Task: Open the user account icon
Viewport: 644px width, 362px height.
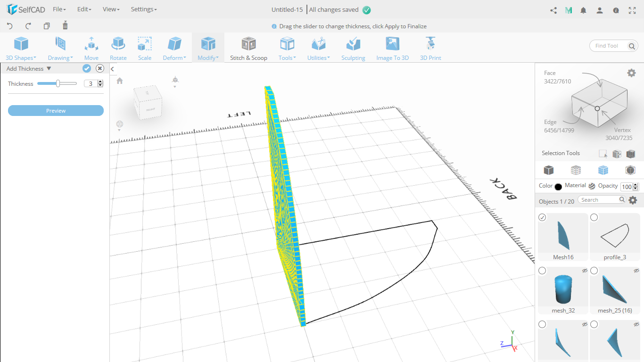Action: (x=600, y=10)
